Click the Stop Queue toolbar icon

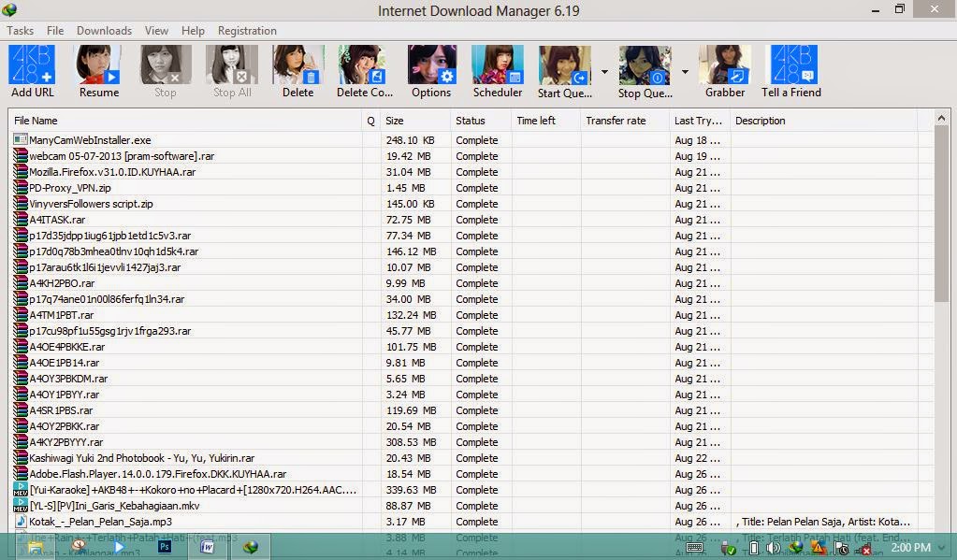(x=645, y=65)
